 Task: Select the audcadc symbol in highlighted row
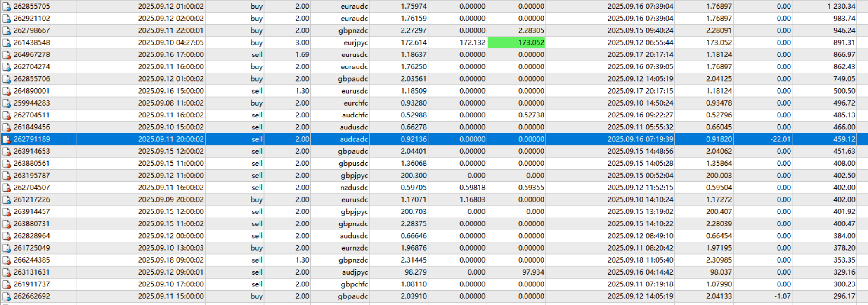click(354, 139)
